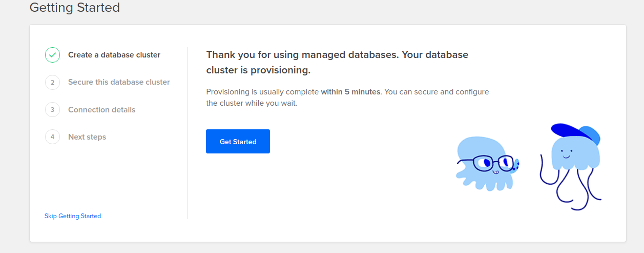Viewport: 644px width, 253px height.
Task: Click the "the cluster while you wait." text line
Action: coord(251,103)
